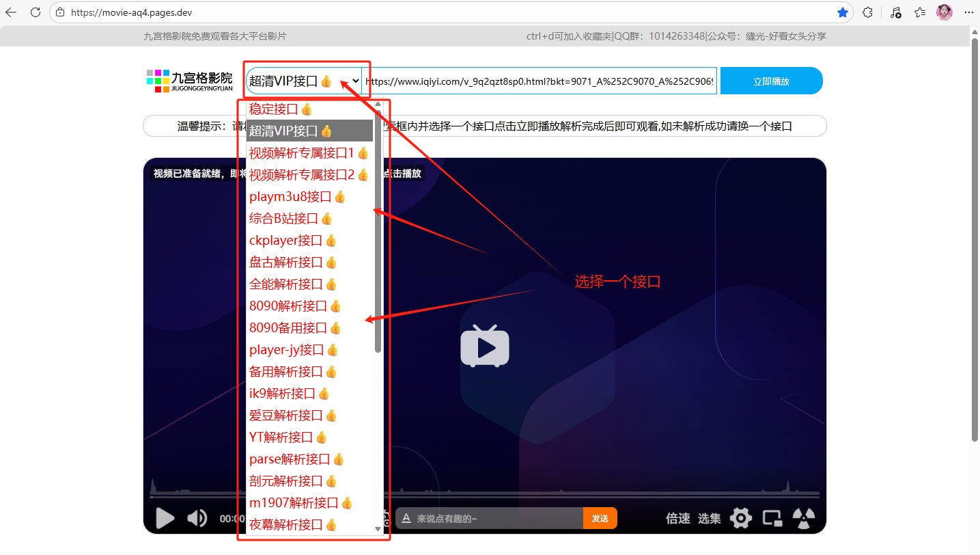
Task: Click the dropdown list scrollbar down arrow
Action: tap(378, 528)
